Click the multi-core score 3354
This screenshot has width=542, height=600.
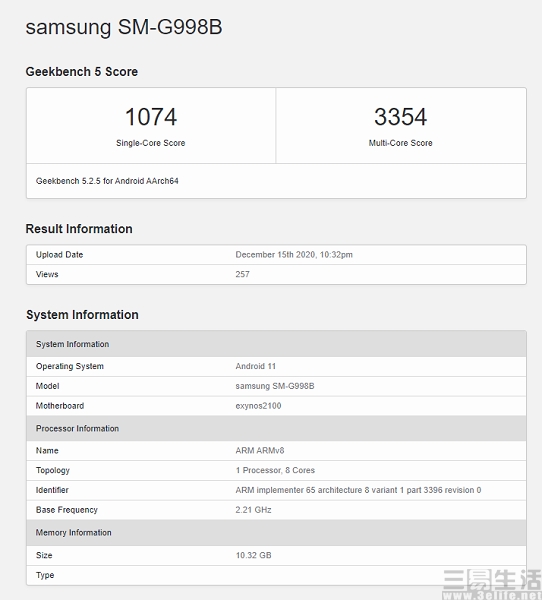[x=400, y=117]
